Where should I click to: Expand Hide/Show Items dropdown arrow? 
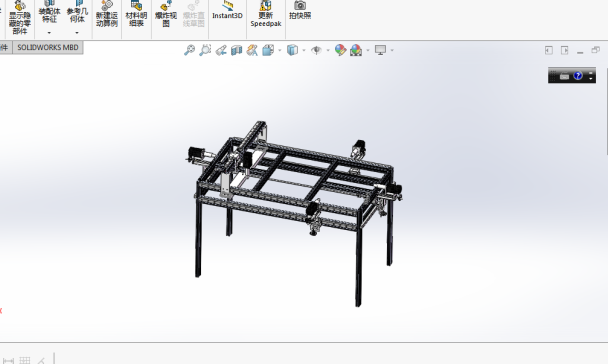pos(328,50)
